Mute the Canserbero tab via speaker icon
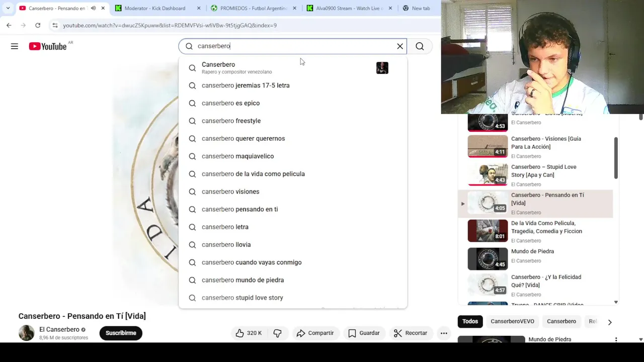 93,8
